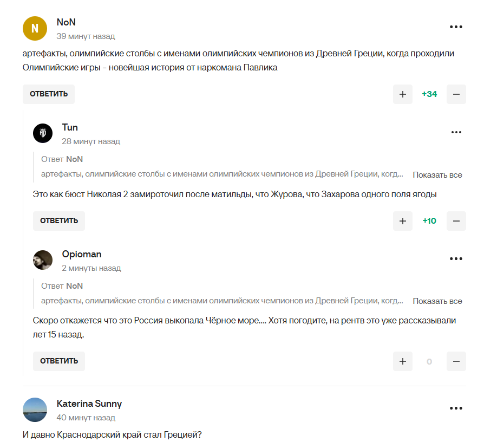Open the three-dot menu on NoN's comment

[x=456, y=26]
